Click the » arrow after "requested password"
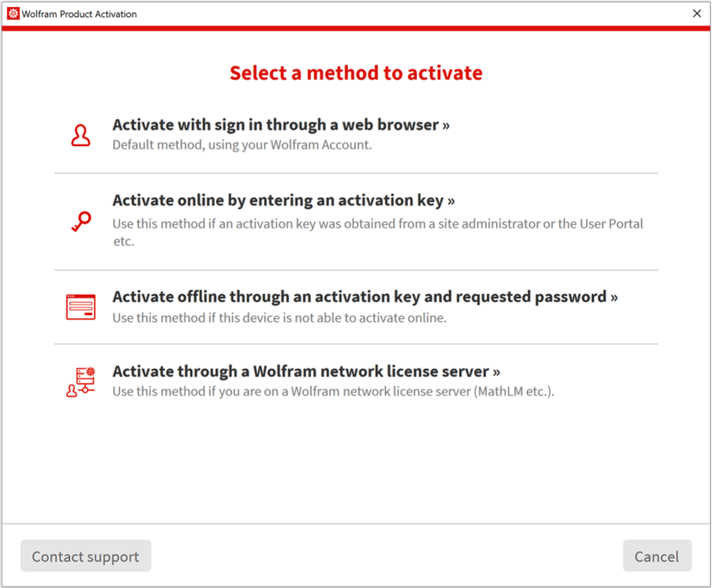Image resolution: width=724 pixels, height=588 pixels. point(614,298)
